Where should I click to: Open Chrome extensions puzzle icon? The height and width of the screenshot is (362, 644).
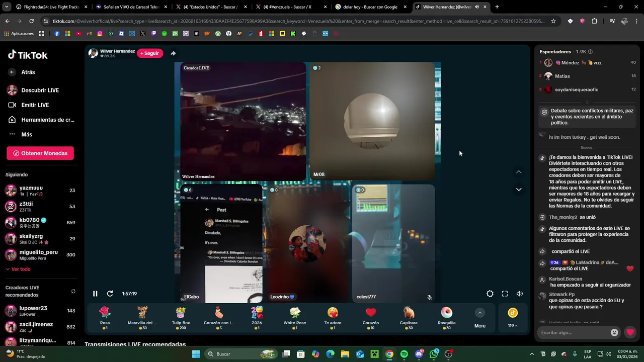[595, 21]
